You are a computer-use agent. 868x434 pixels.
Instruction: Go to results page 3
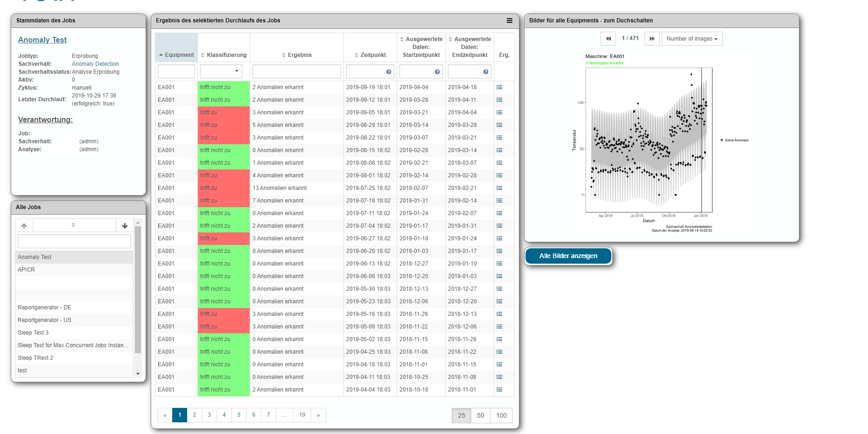[x=209, y=415]
